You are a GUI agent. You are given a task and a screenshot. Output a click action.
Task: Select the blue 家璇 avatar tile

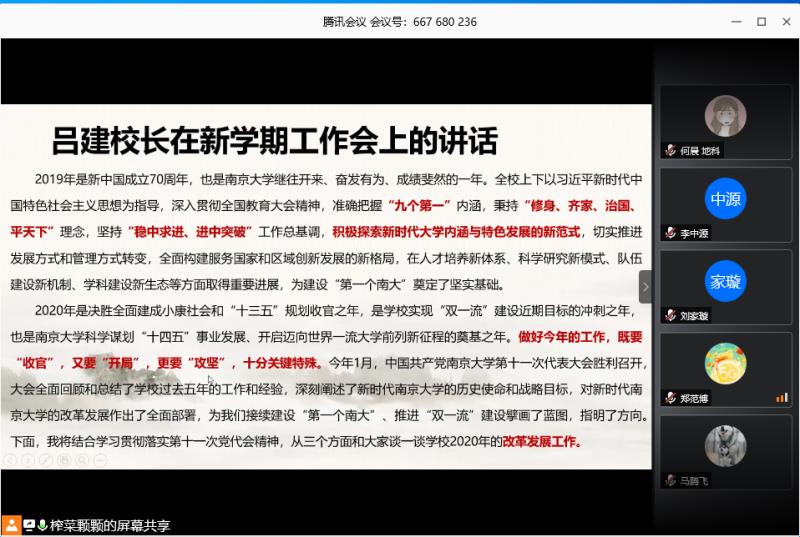(725, 281)
